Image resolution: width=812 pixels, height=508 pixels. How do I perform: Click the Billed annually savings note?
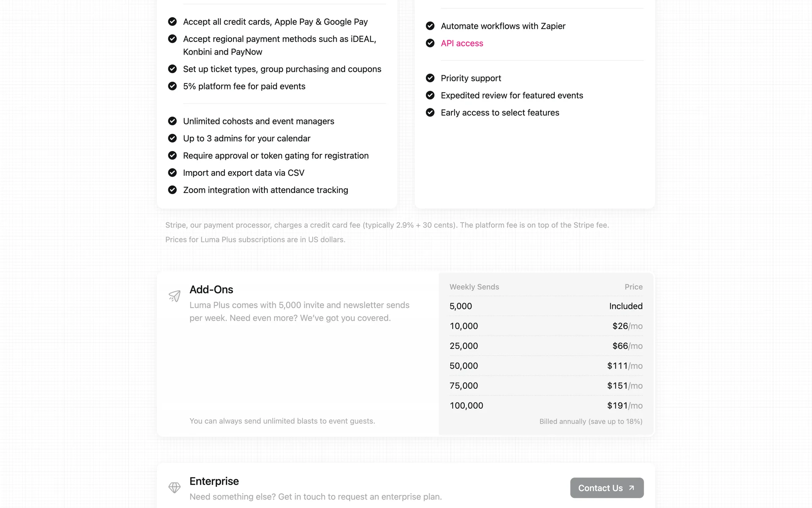[x=590, y=422]
